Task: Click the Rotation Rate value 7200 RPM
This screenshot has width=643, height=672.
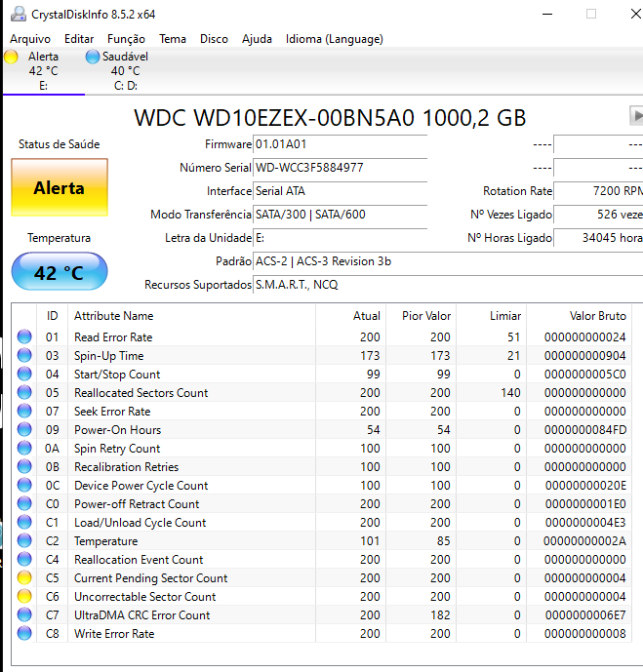Action: [x=598, y=191]
